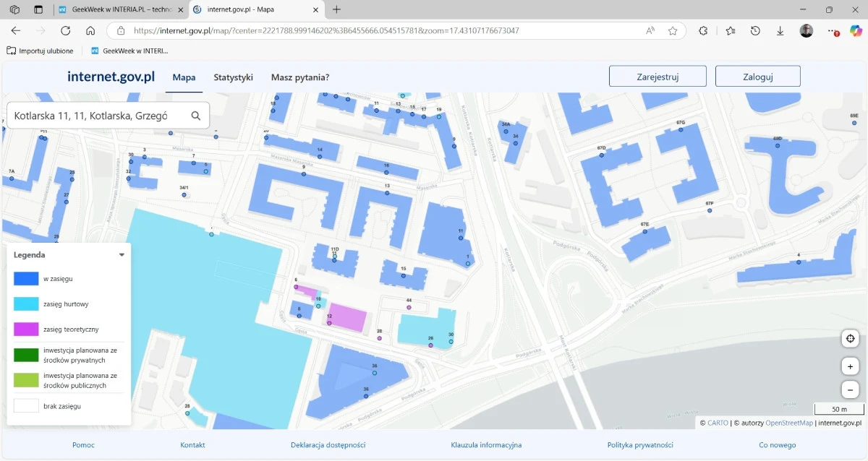Screen dimensions: 868x461
Task: Click the search magnifier in the address lookup field
Action: pos(195,115)
